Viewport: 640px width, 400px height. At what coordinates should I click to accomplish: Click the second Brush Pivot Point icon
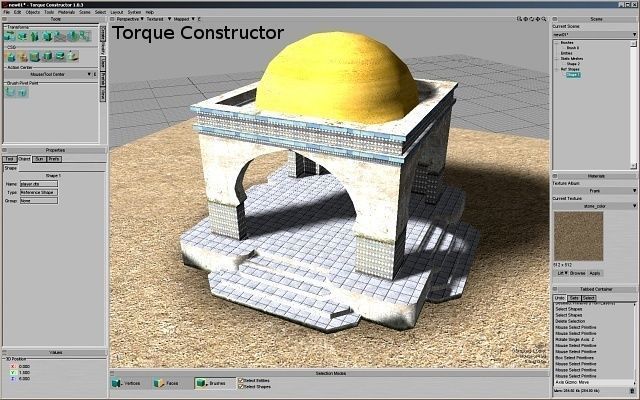click(x=22, y=92)
